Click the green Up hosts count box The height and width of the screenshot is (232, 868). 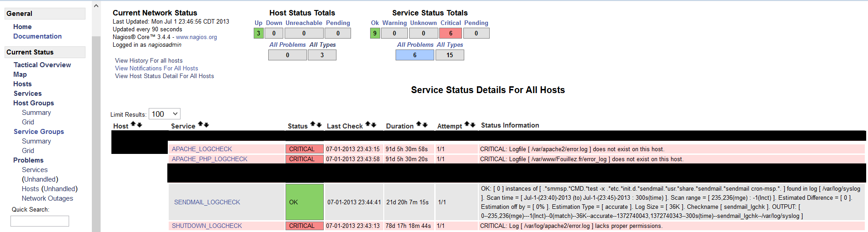258,33
